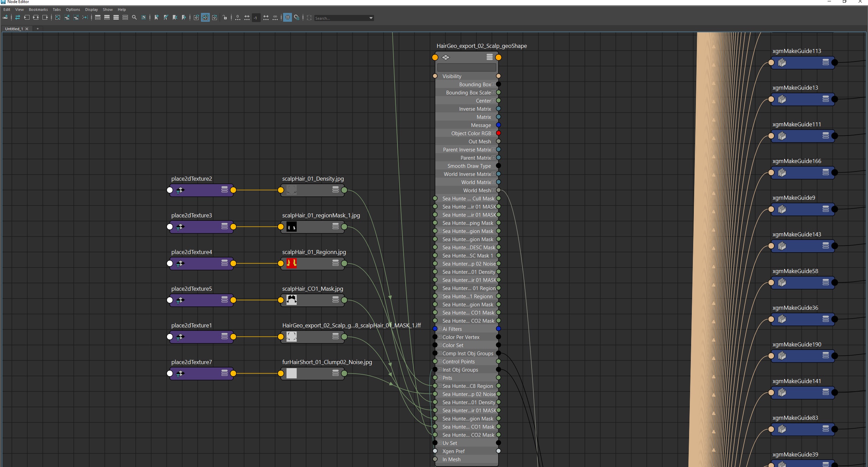Open the search filter dropdown
This screenshot has width=868, height=467.
(371, 18)
